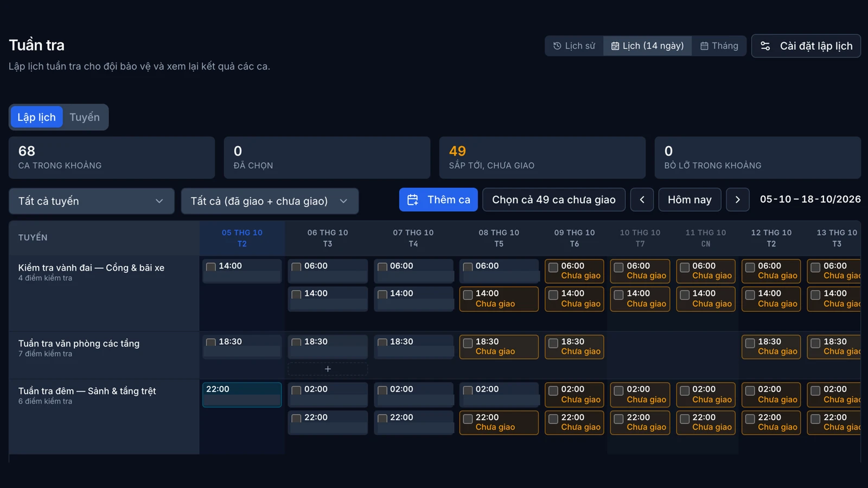Click the sliders icon in Cài đặt lập lịch
Image resolution: width=868 pixels, height=488 pixels.
(765, 46)
